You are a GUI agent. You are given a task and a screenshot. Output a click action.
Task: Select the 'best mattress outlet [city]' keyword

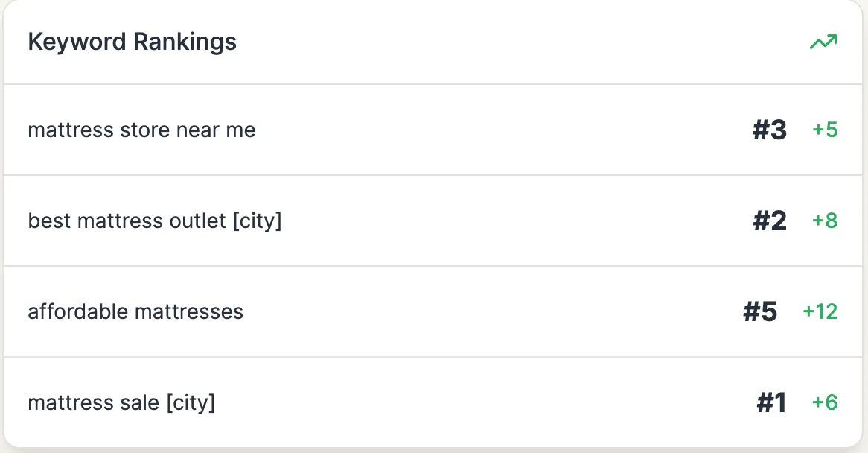(x=155, y=221)
